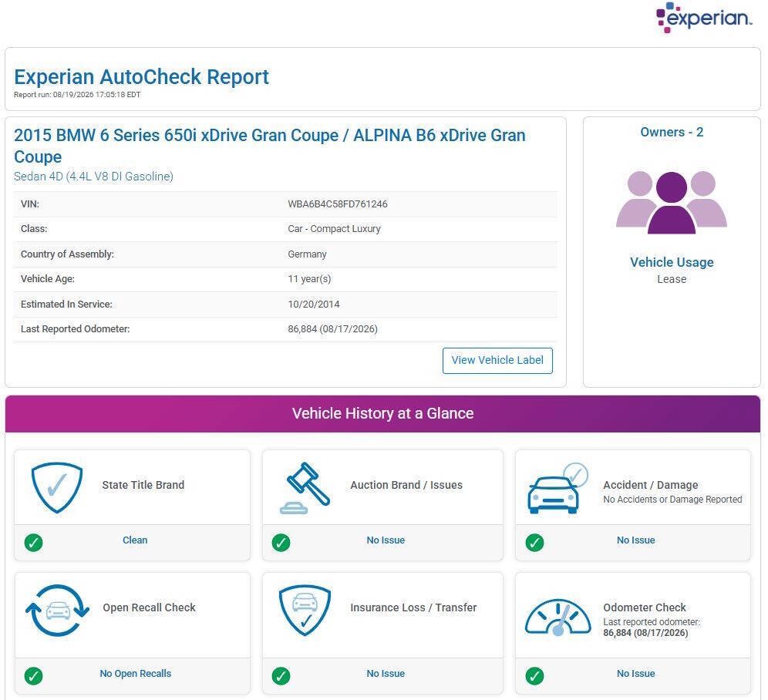Click the 11 year(s) vehicle age value
Screen dimensions: 768x700
point(309,279)
